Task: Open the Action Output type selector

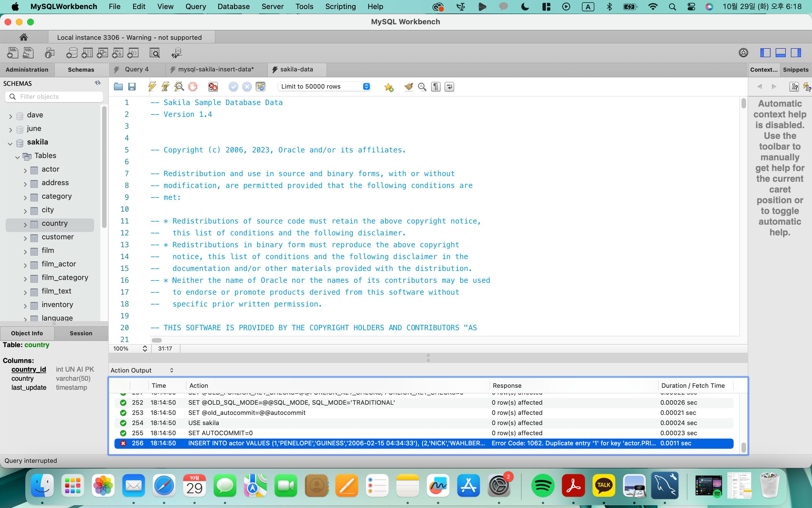Action: 142,370
